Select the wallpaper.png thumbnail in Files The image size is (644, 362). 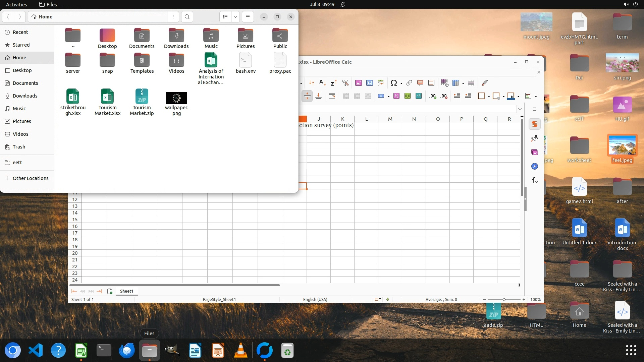[x=176, y=98]
